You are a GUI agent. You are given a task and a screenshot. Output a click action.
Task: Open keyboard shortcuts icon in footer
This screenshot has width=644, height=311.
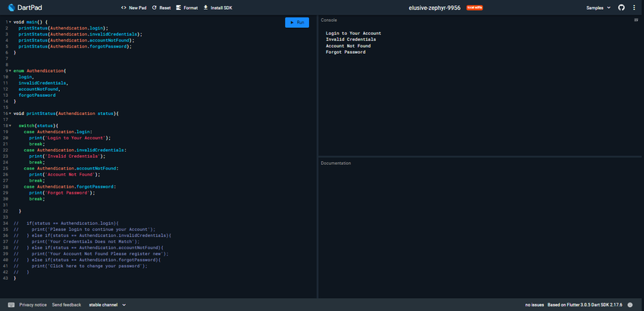(11, 305)
